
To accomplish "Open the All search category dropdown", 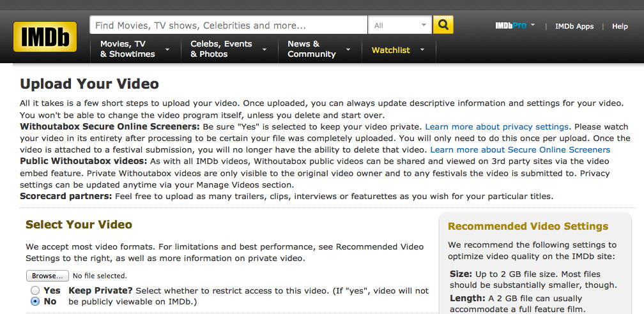I will click(x=400, y=25).
